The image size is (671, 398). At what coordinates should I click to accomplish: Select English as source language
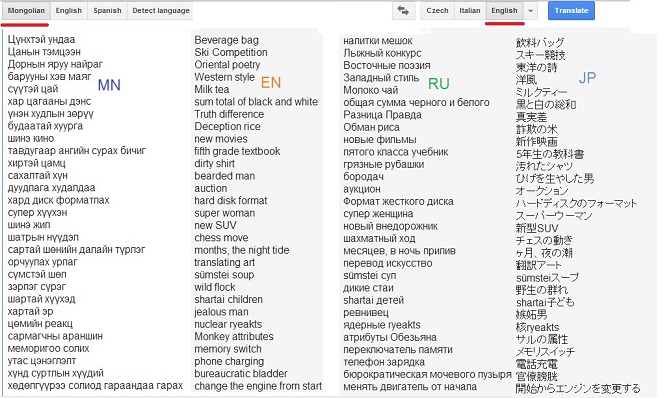[x=68, y=11]
